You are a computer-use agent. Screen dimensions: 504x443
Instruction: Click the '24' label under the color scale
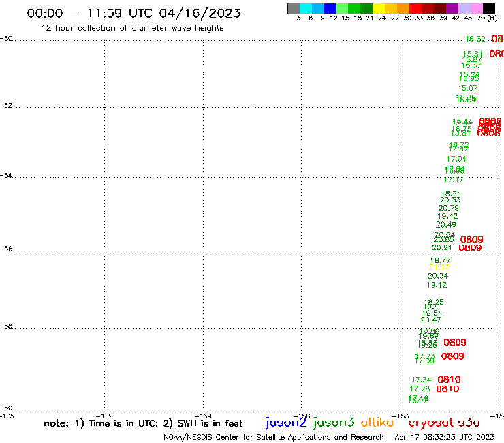[x=382, y=18]
